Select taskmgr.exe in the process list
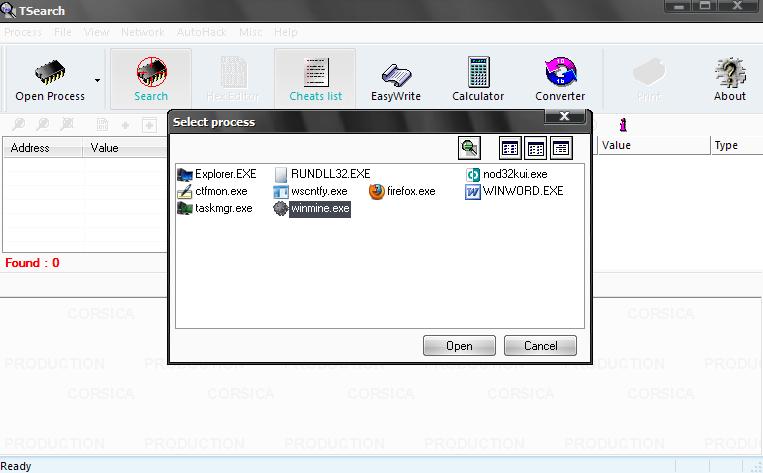The image size is (763, 473). (x=215, y=208)
